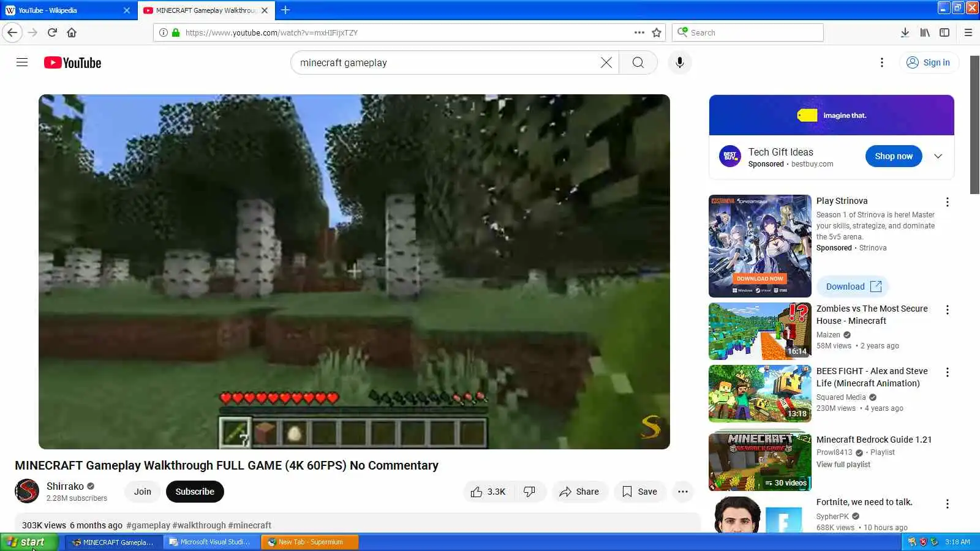Click on the Minecraft video player
The width and height of the screenshot is (980, 551).
[354, 272]
